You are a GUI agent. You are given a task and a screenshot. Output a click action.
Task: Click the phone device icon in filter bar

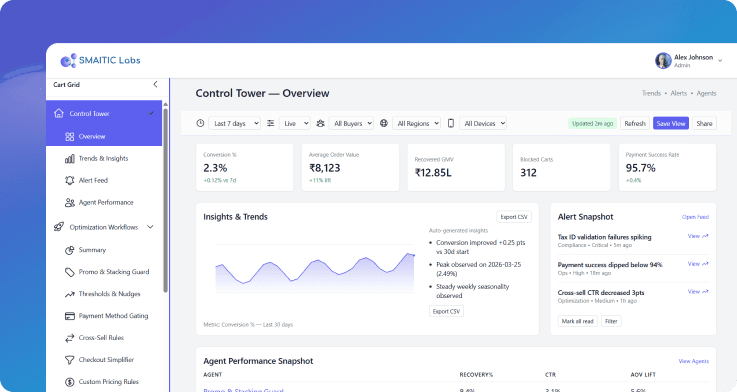[x=451, y=123]
